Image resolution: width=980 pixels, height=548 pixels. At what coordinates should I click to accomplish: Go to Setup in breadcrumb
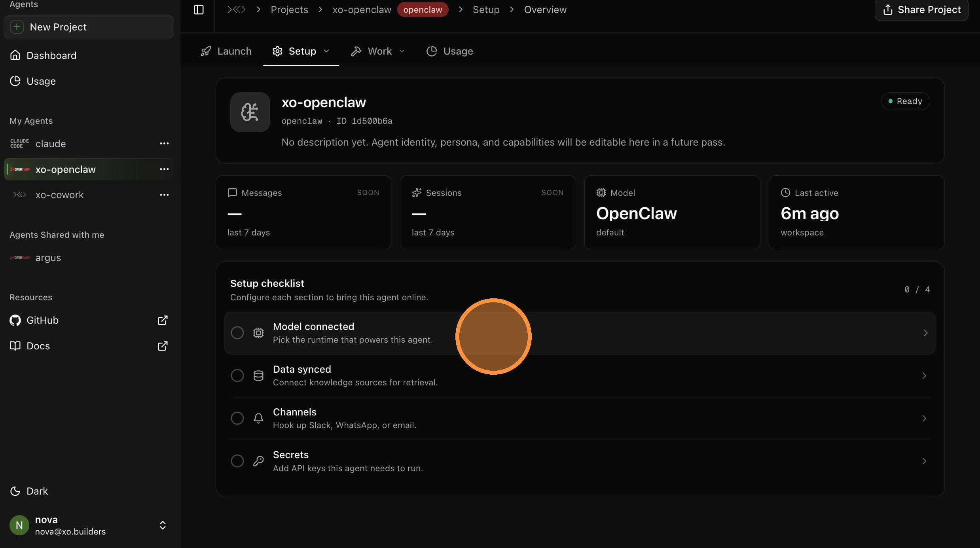pos(486,9)
